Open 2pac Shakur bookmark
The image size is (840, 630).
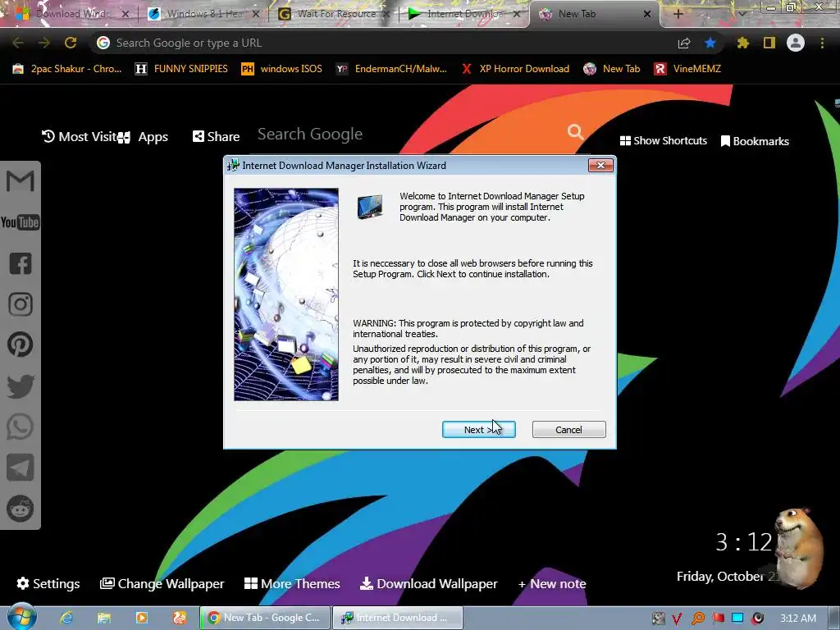[x=67, y=69]
